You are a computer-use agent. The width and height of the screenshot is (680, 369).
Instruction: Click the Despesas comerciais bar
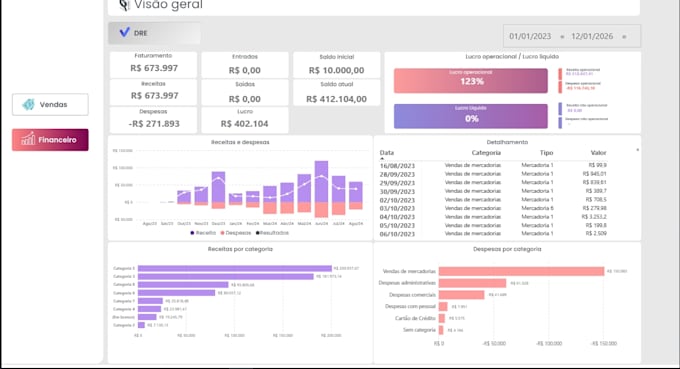(461, 295)
